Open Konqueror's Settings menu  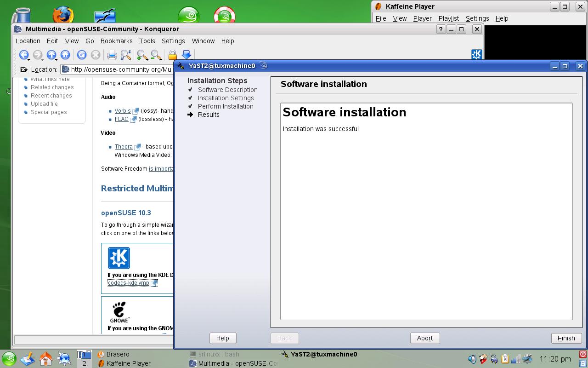pyautogui.click(x=173, y=41)
